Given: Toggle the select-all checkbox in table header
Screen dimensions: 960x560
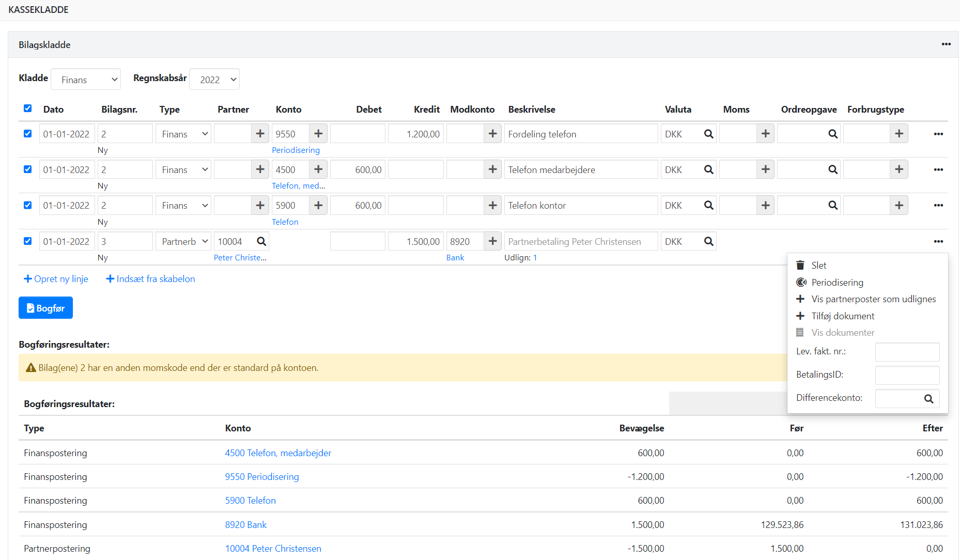Looking at the screenshot, I should 28,108.
